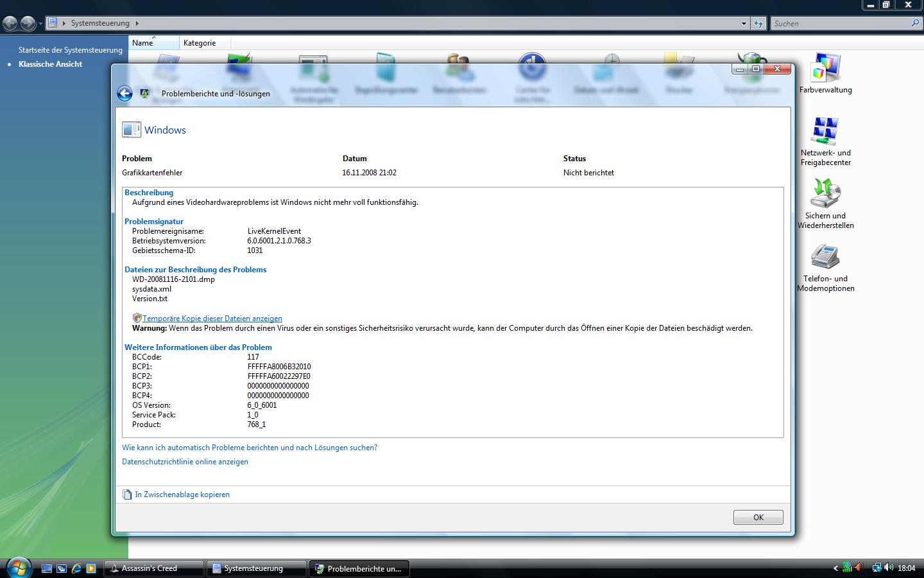Viewport: 924px width, 578px height.
Task: Click the Betriebssystemversion value 6.0.6001.2.1.0.768.3
Action: coord(279,241)
